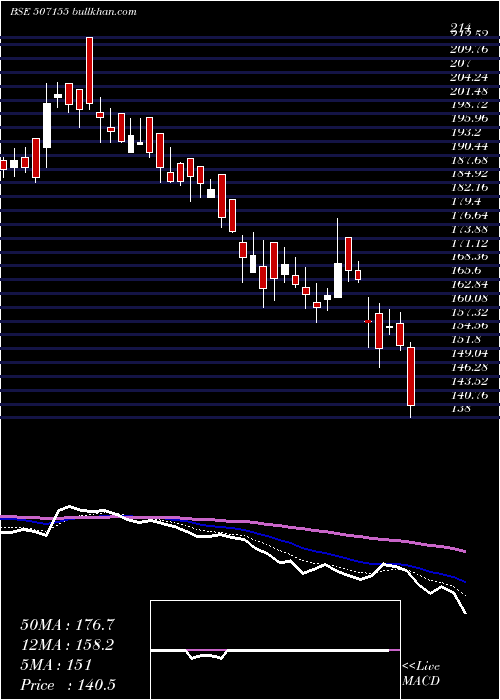Select the 207 price axis label
This screenshot has height=700, width=500.
pyautogui.click(x=459, y=63)
